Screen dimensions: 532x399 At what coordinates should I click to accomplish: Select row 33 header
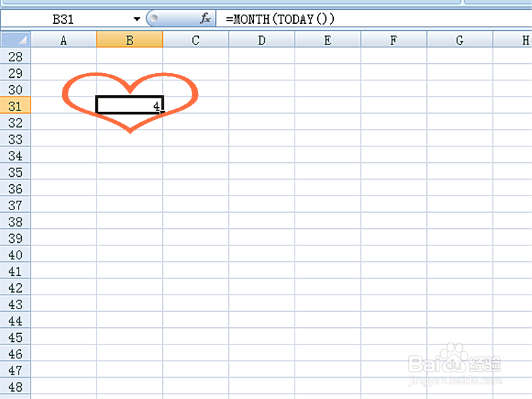(15, 138)
